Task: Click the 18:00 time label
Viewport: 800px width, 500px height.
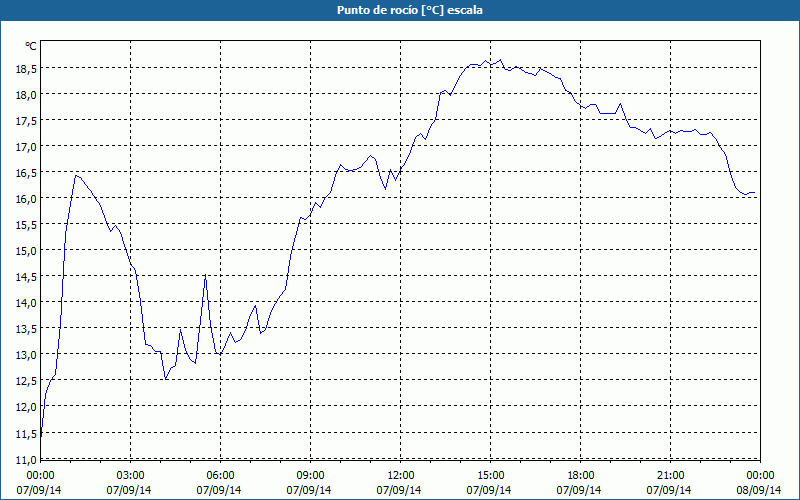Action: pos(581,476)
